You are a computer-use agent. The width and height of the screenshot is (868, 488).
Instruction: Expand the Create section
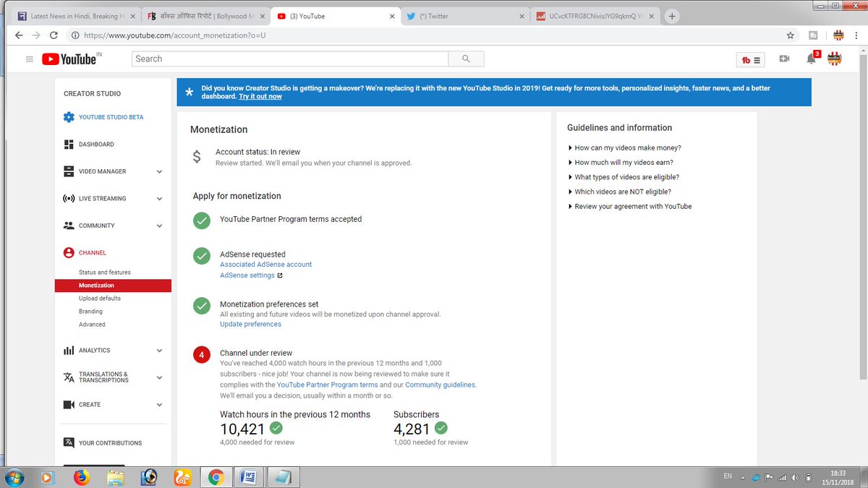(159, 405)
